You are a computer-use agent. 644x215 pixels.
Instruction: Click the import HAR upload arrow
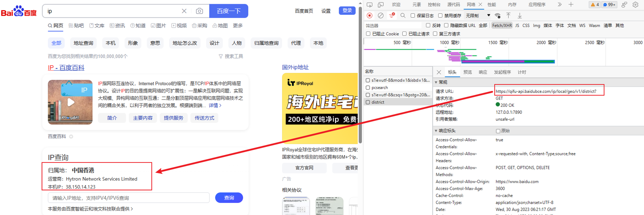508,15
